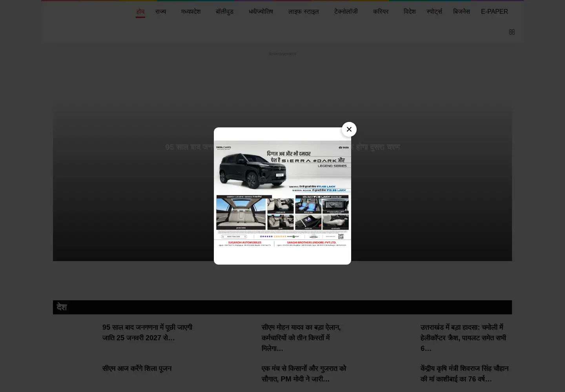Image resolution: width=565 pixels, height=392 pixels.
Task: Open केंद्रीय कृषि मंत्री शिवराज सिंह article
Action: point(465,374)
